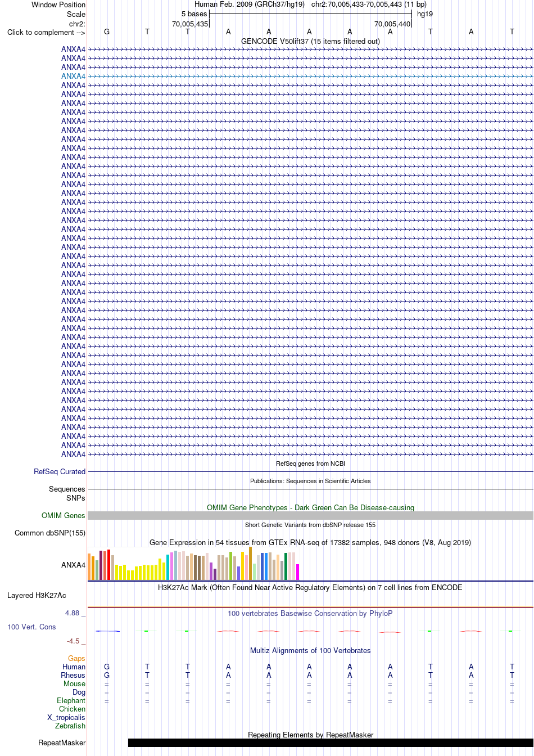Open the RefSeq Curated track label
Screen dimensions: 534x756
[60, 471]
